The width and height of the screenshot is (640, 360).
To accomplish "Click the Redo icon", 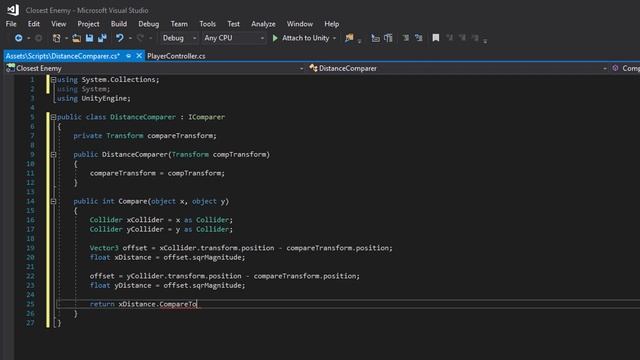I will pyautogui.click(x=140, y=38).
